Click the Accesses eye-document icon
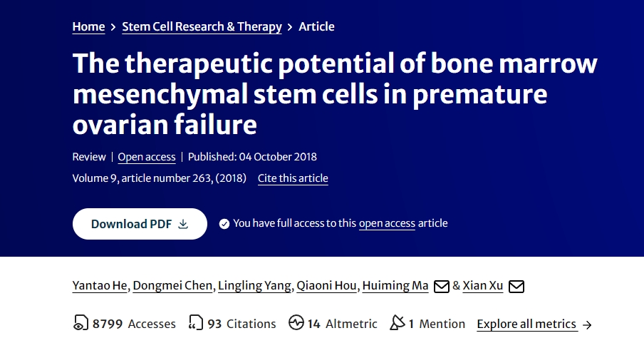The width and height of the screenshot is (644, 338). (80, 324)
